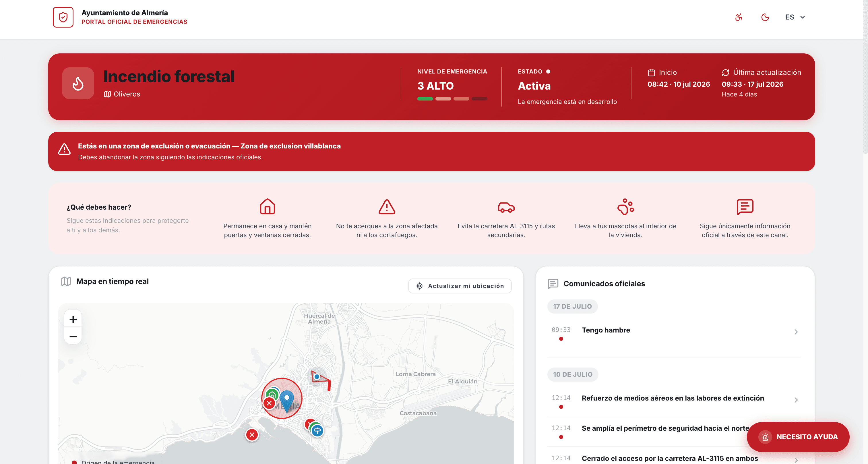Click the Origen de la emergencia legend entry

click(113, 462)
